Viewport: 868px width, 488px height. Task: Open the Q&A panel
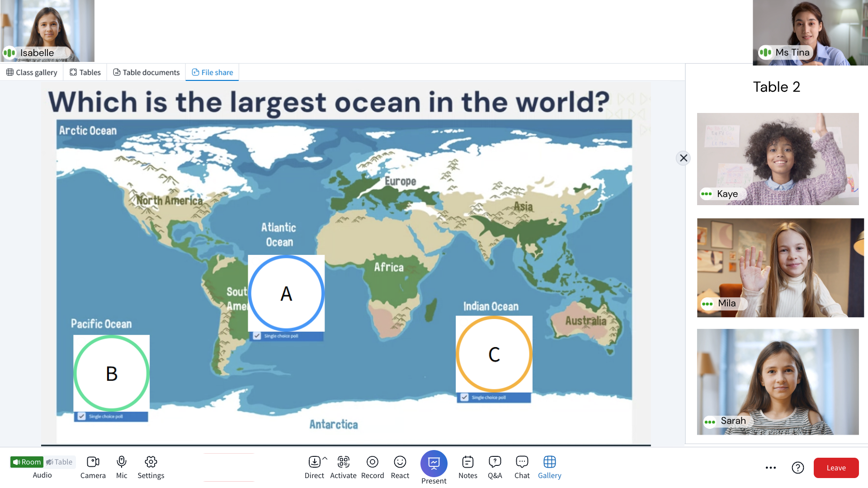tap(495, 467)
